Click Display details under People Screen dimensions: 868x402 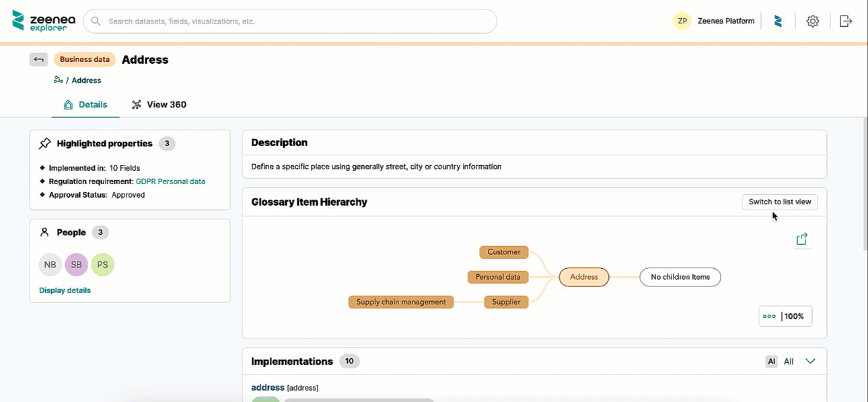(x=65, y=290)
